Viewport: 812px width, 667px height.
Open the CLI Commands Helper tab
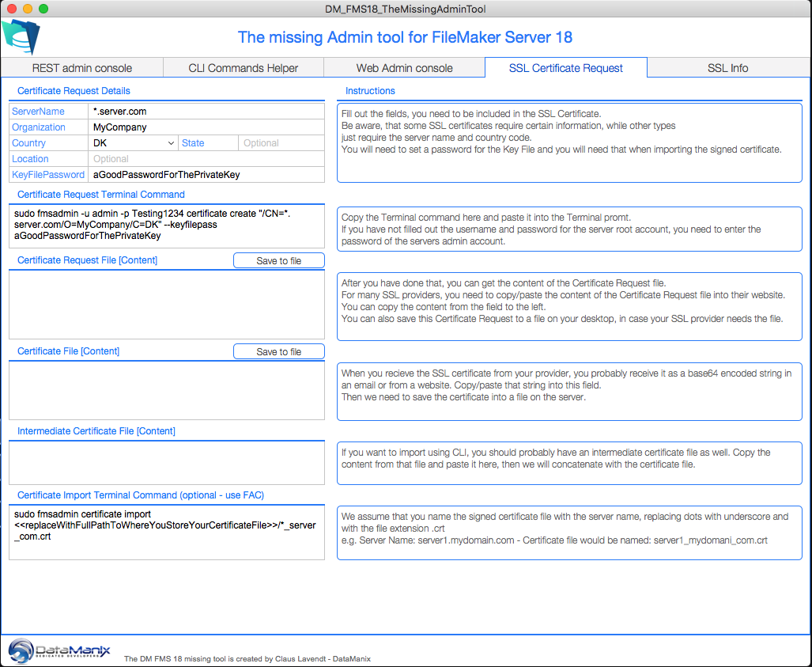coord(244,68)
